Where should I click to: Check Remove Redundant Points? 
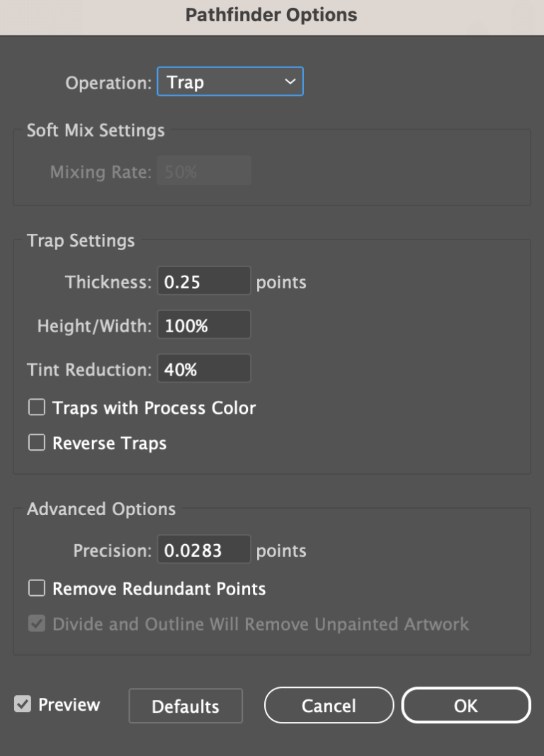click(37, 588)
